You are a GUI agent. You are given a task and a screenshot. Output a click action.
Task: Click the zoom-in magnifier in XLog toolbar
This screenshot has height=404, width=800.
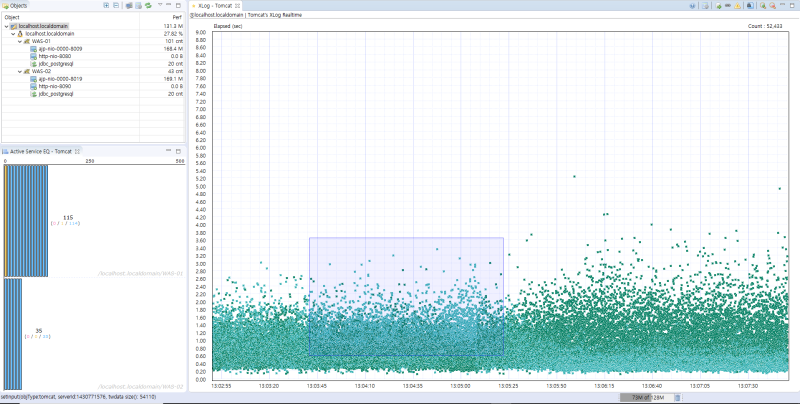[762, 6]
